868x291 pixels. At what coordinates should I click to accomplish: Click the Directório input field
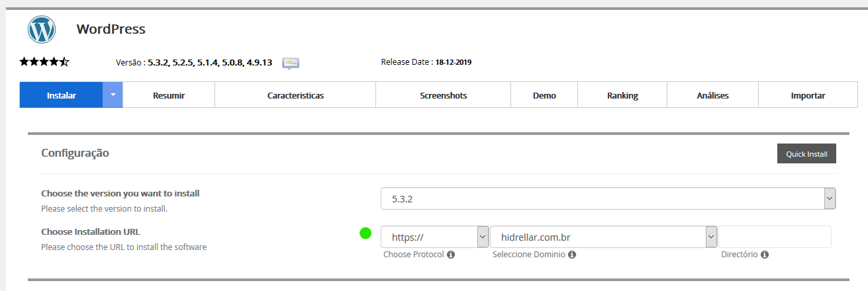click(775, 237)
